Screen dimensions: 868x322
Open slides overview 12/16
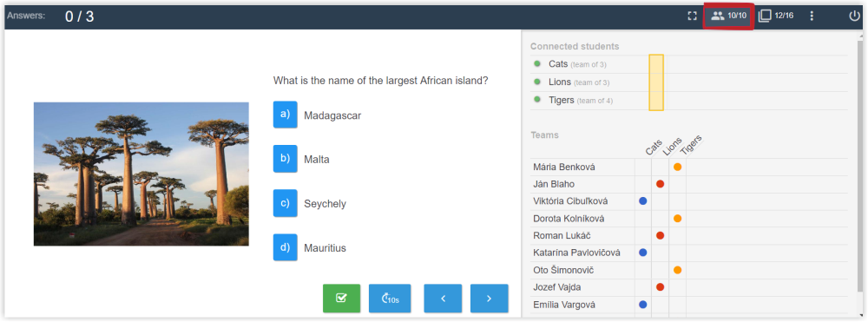click(x=775, y=16)
